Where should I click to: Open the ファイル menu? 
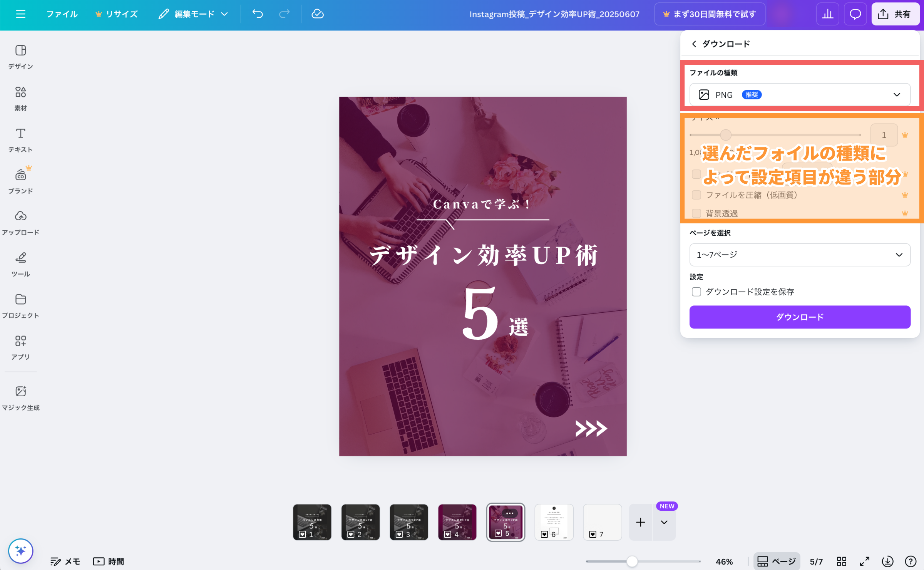[62, 14]
